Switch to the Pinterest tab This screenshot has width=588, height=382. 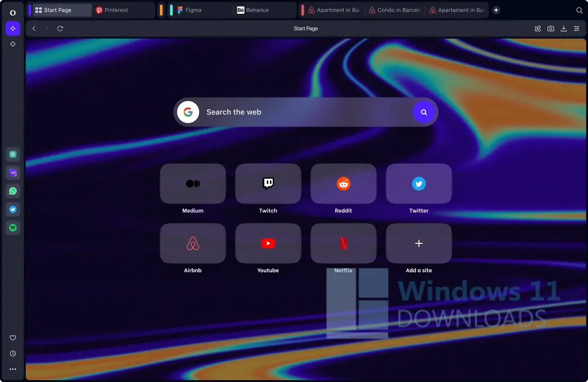[123, 10]
